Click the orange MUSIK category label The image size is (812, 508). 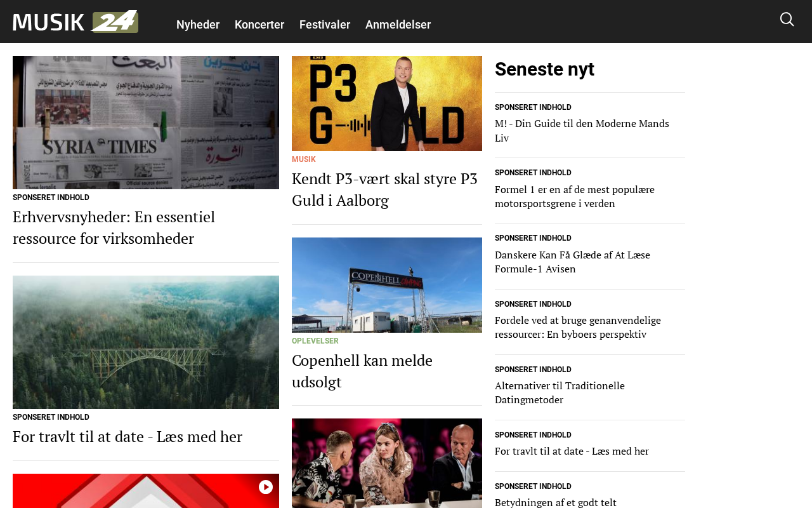coord(304,159)
